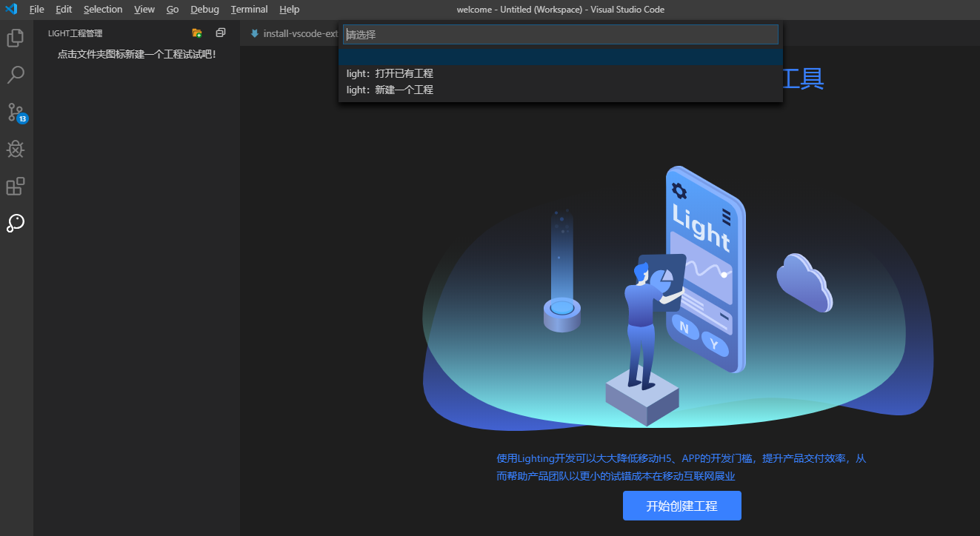
Task: Click the 开始创建工程 button
Action: click(x=681, y=506)
